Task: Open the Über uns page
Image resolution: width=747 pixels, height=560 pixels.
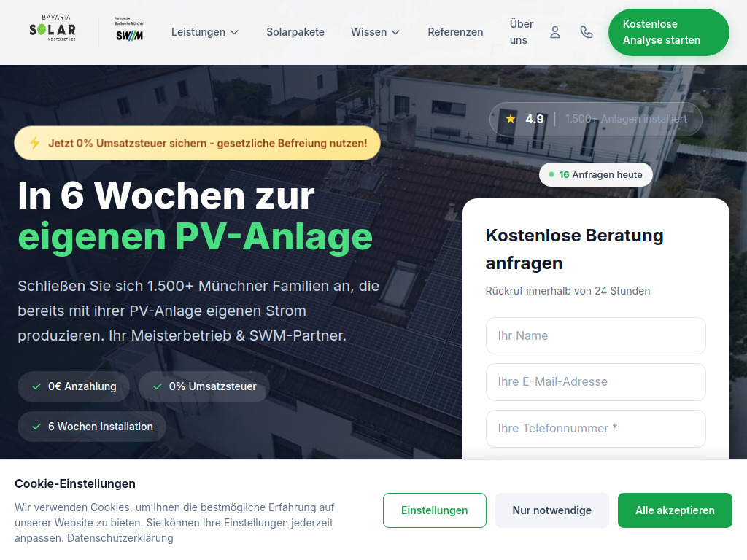Action: point(520,32)
